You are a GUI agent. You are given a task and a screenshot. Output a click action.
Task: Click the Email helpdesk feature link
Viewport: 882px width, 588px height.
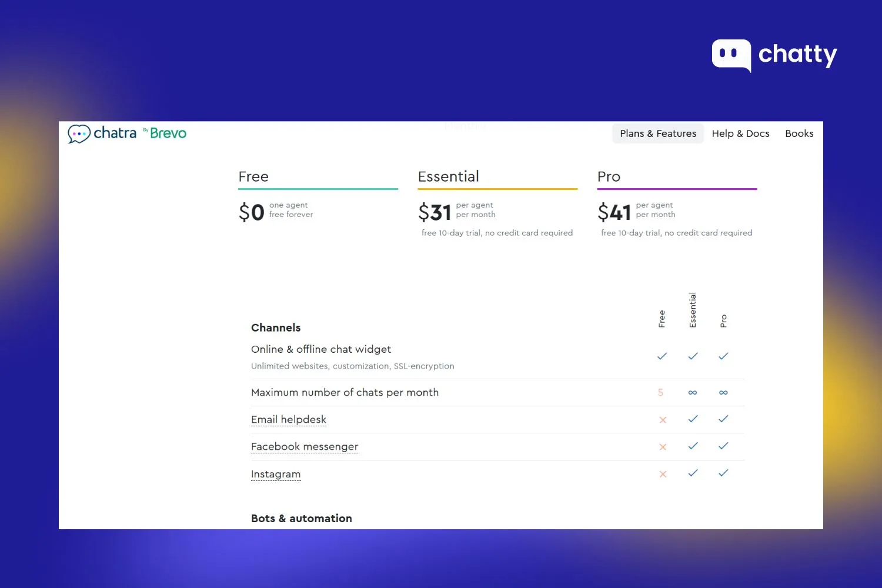click(289, 419)
